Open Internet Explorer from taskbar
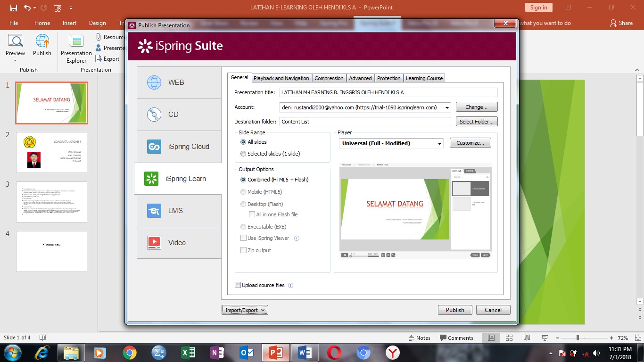 (42, 352)
